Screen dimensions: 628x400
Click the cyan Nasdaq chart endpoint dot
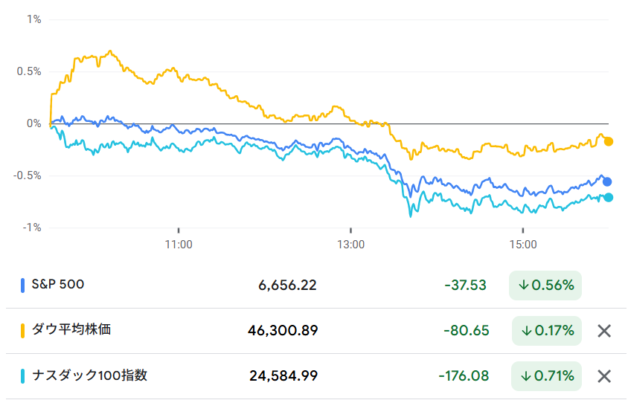point(608,197)
